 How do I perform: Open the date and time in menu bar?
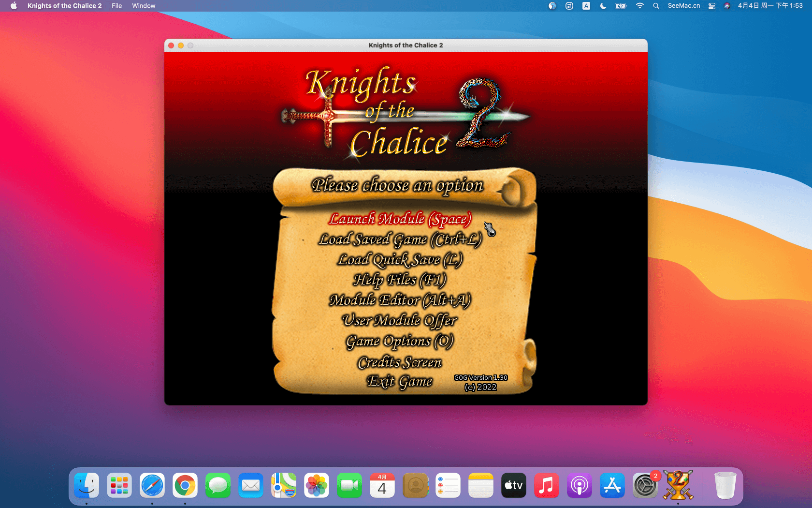click(770, 6)
